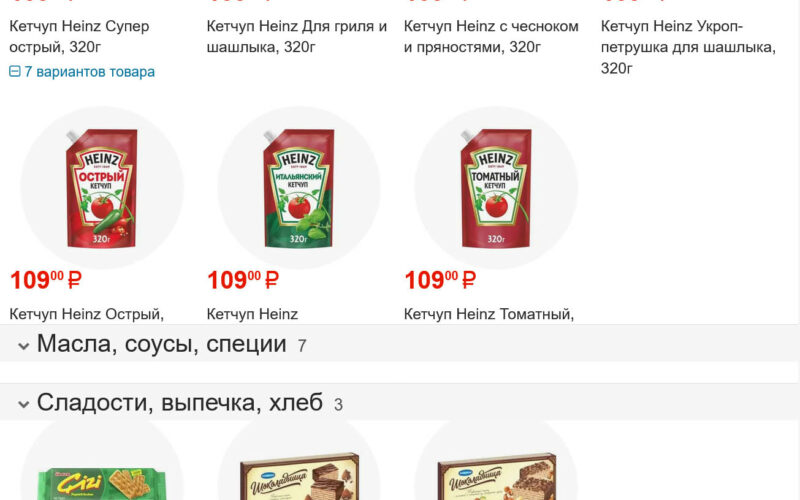
Task: Click Кетчуп Heinz Острый product title
Action: pyautogui.click(x=87, y=314)
